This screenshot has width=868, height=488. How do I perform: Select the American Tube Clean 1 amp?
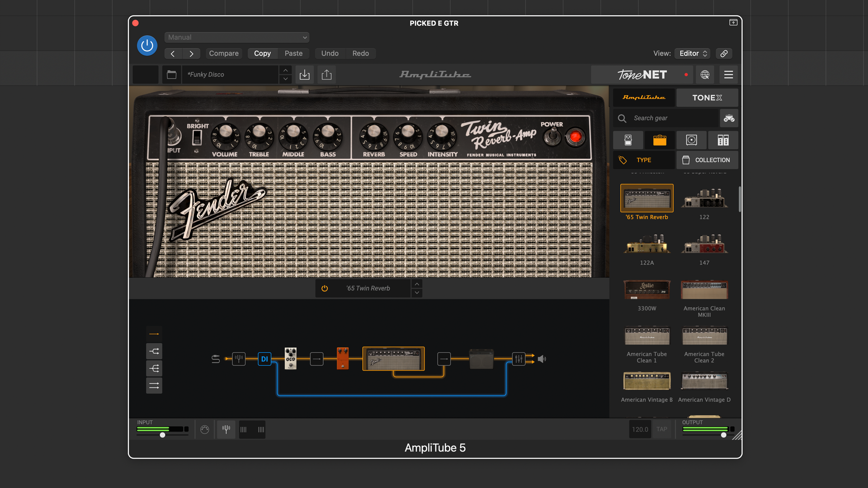tap(647, 336)
